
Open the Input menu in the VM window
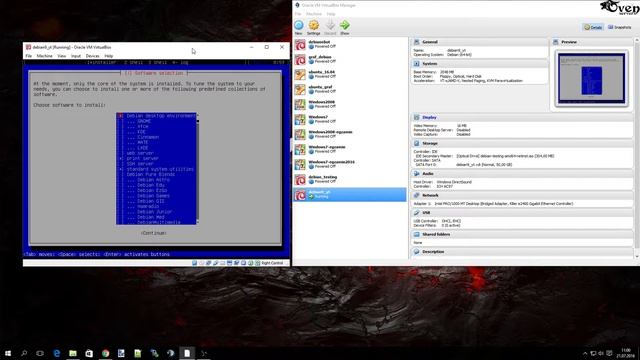76,56
